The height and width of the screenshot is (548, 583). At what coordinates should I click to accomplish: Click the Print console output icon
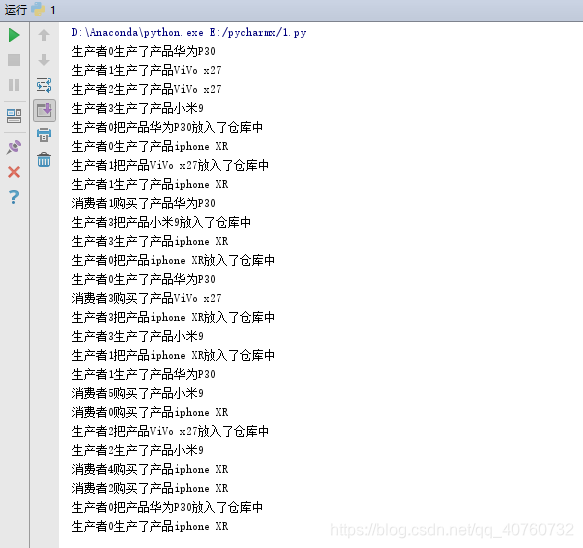click(44, 135)
